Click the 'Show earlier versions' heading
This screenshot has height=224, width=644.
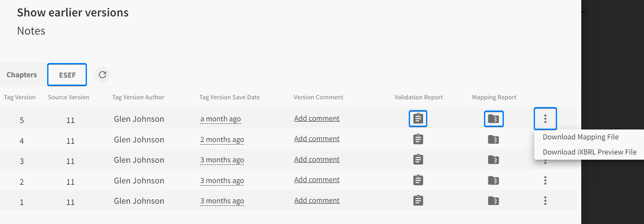[73, 13]
